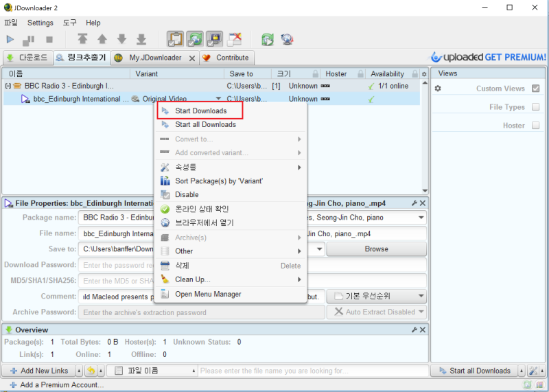This screenshot has height=392, width=549.
Task: Open the 파일 menu
Action: 11,23
